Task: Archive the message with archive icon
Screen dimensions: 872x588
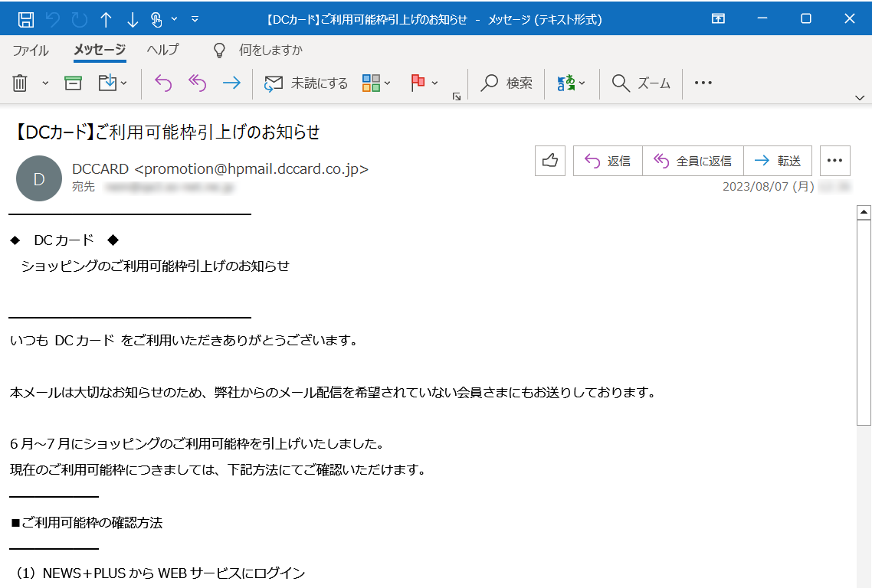Action: (x=73, y=83)
